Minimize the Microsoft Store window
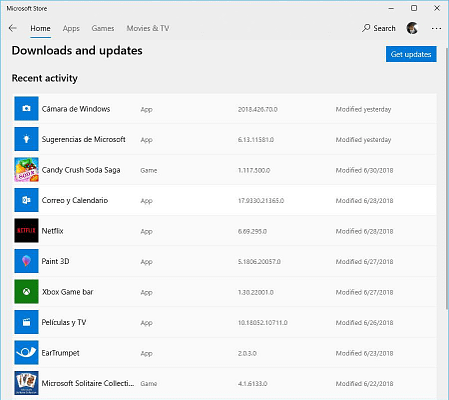Viewport: 449px width, 400px height. click(x=391, y=8)
